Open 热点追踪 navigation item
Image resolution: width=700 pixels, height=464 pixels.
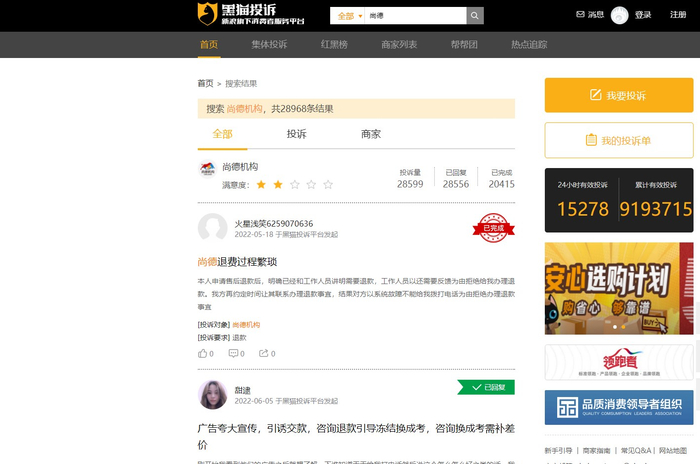(x=529, y=44)
